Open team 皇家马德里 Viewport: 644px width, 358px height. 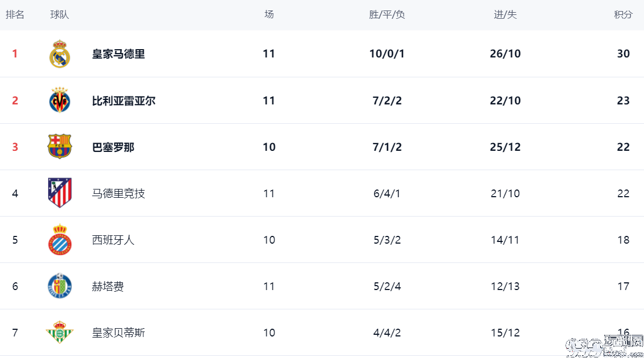[118, 54]
